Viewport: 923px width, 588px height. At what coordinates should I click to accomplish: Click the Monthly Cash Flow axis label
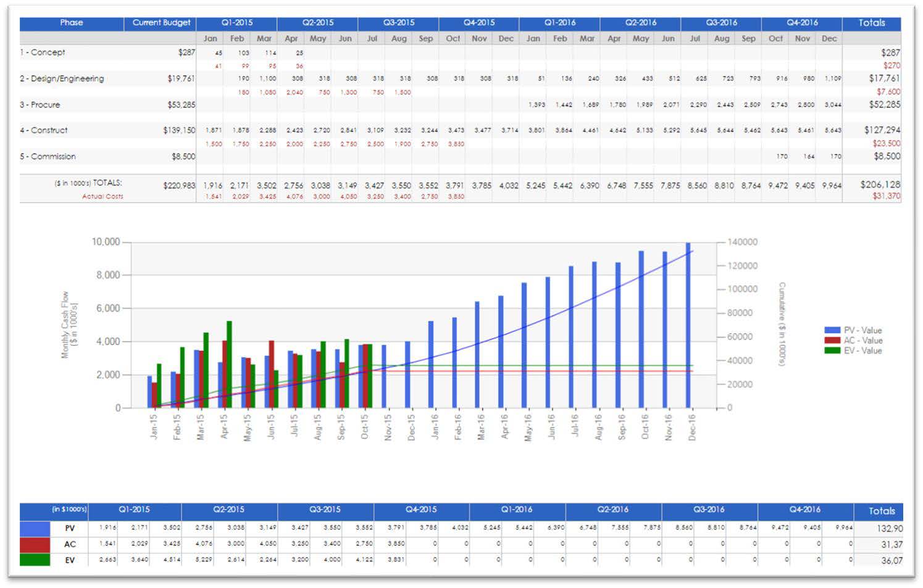pos(70,324)
